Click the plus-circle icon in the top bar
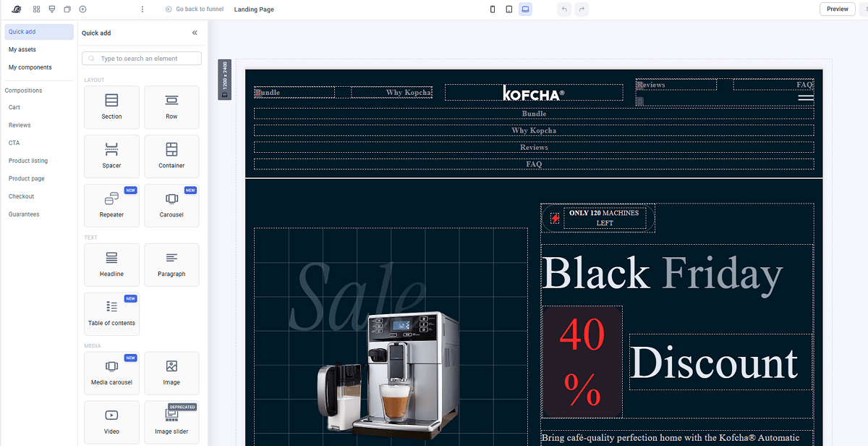The image size is (868, 446). 82,9
